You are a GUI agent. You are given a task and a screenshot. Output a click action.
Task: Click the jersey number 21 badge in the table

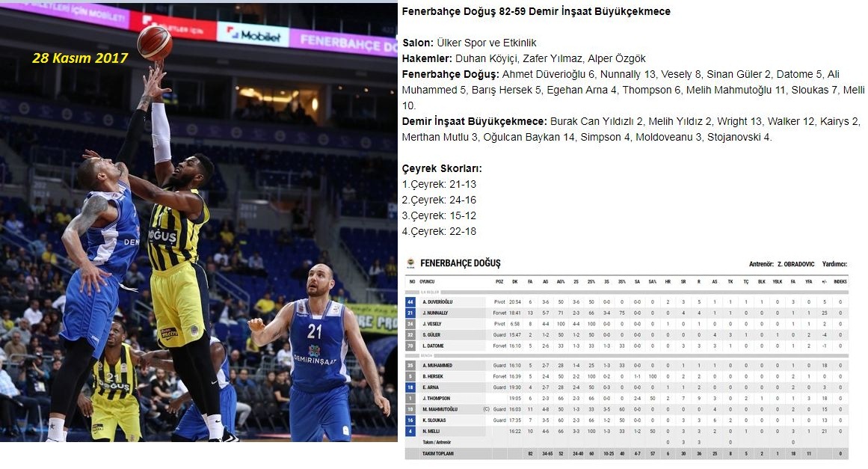pos(410,313)
